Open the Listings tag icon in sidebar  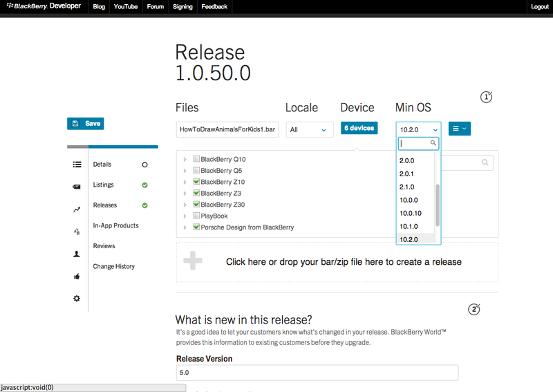pyautogui.click(x=77, y=187)
